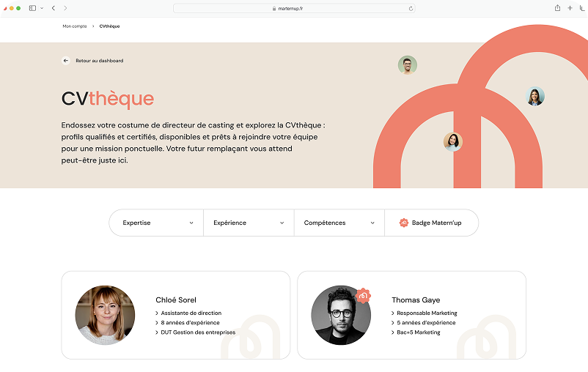This screenshot has width=588, height=372.
Task: Open a new tab with the plus icon
Action: click(570, 8)
